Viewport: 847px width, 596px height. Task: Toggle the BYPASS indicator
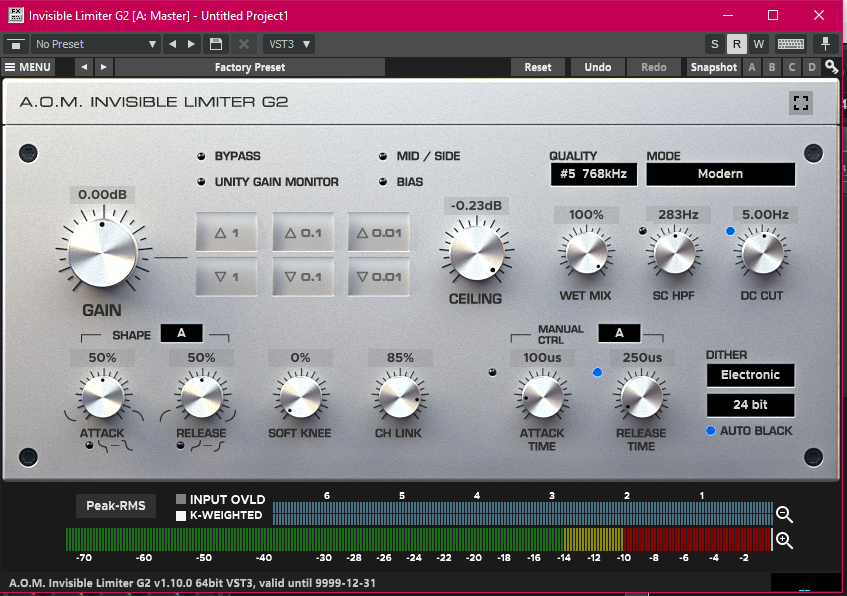pyautogui.click(x=201, y=157)
